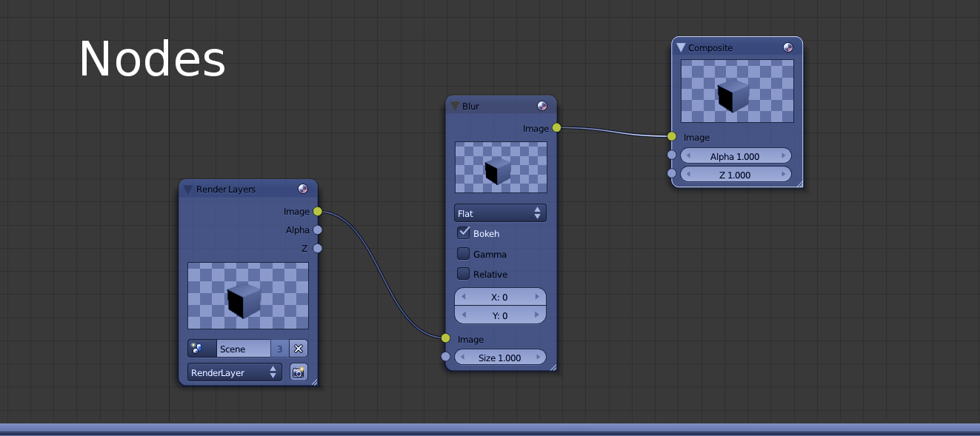Open the Flat filter type dropdown
This screenshot has width=980, height=436.
click(500, 213)
